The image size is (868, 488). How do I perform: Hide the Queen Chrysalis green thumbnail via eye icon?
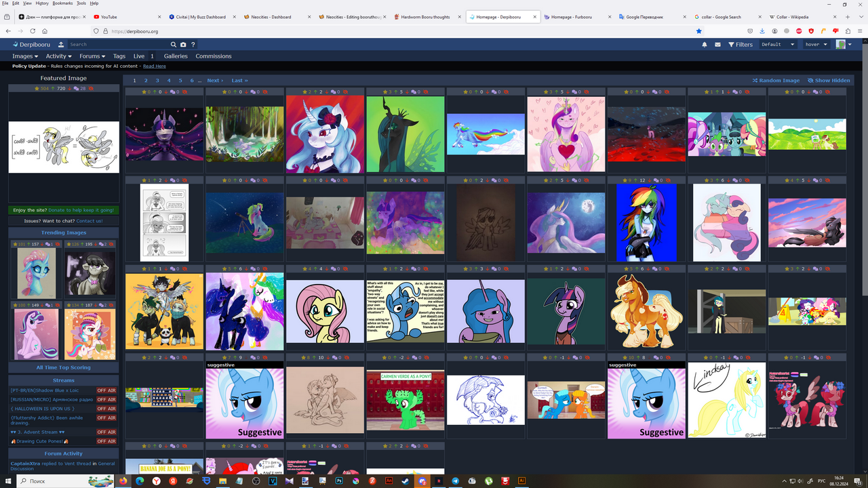click(x=427, y=91)
